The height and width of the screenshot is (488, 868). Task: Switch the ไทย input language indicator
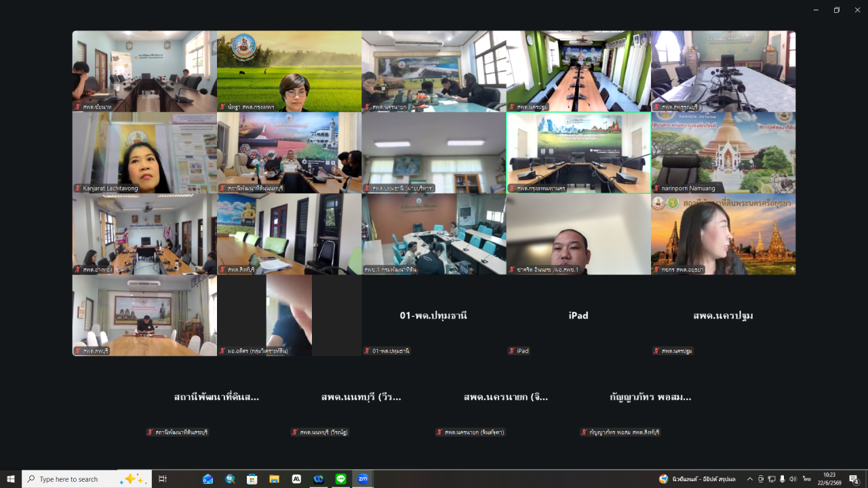807,479
